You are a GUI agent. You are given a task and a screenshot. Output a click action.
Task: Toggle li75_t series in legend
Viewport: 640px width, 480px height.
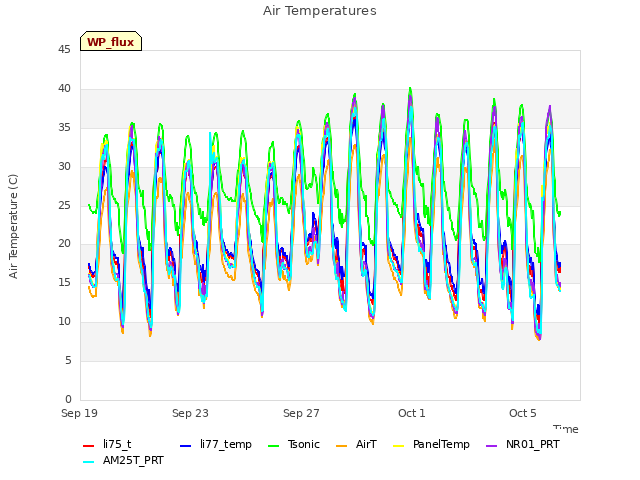(107, 444)
